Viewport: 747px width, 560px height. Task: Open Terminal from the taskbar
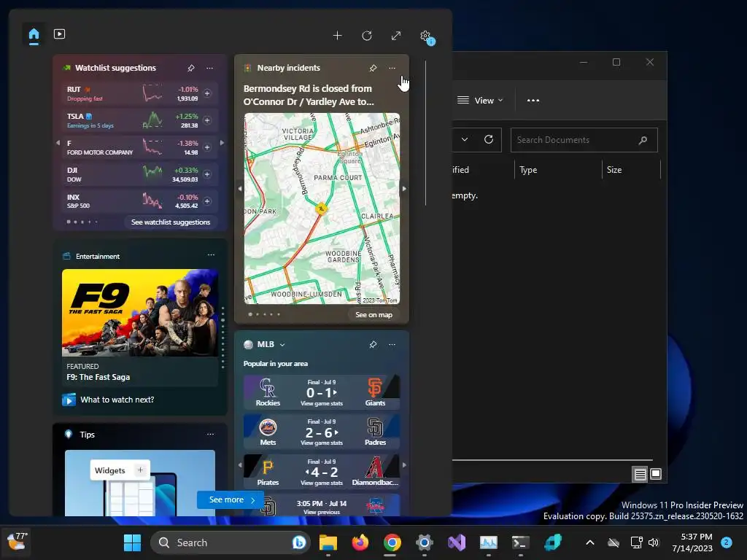[520, 542]
